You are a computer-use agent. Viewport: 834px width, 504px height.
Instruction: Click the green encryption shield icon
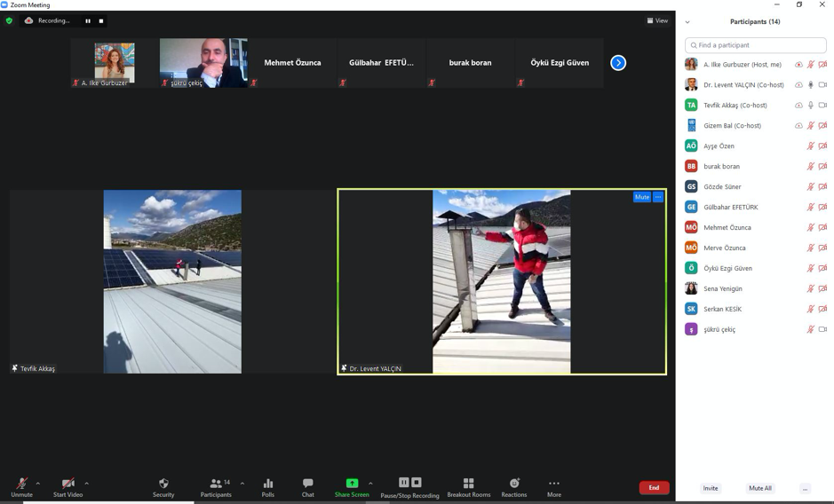tap(10, 20)
